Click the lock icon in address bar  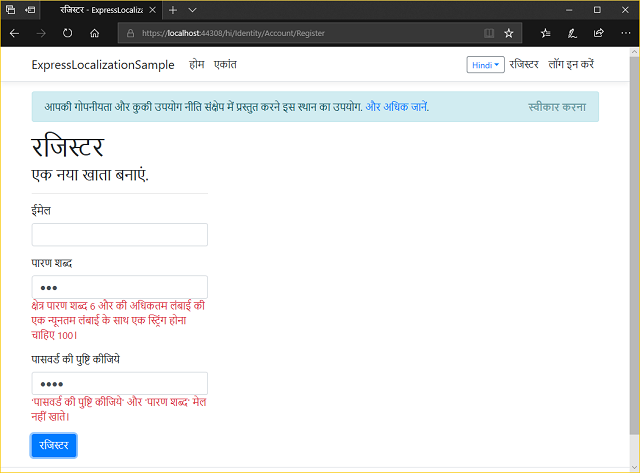click(130, 33)
